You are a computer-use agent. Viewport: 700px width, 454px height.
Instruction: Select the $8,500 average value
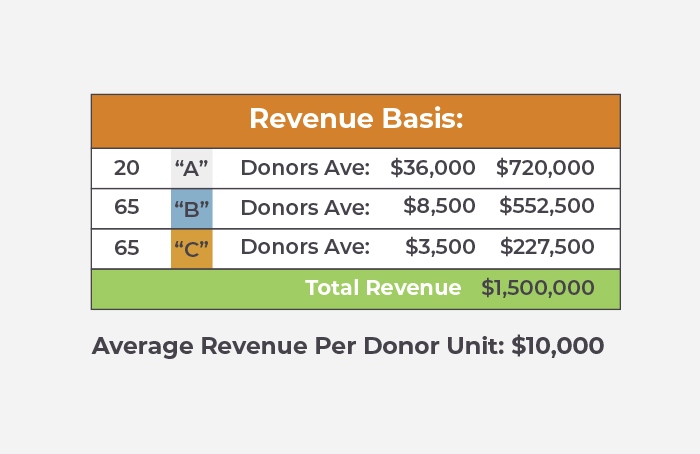pyautogui.click(x=439, y=207)
